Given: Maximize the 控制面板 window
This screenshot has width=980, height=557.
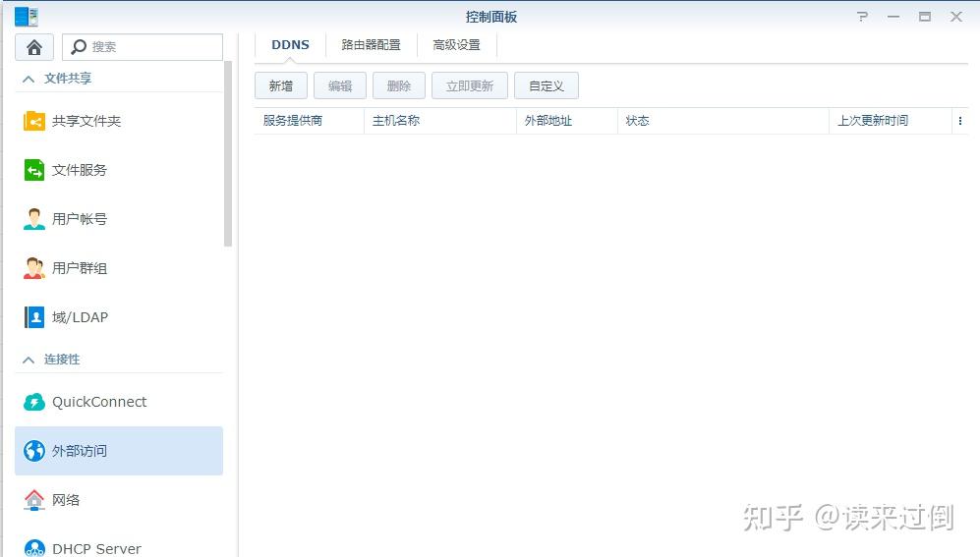Looking at the screenshot, I should point(925,17).
